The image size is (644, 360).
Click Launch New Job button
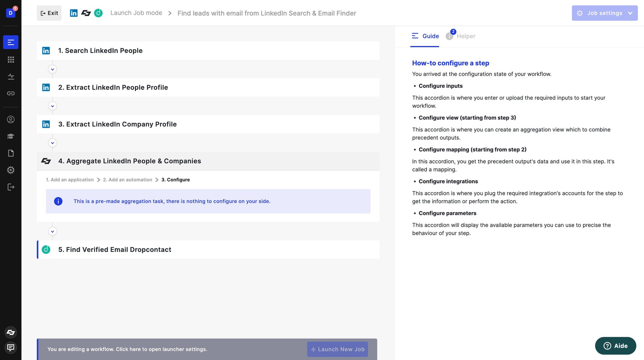(x=337, y=349)
